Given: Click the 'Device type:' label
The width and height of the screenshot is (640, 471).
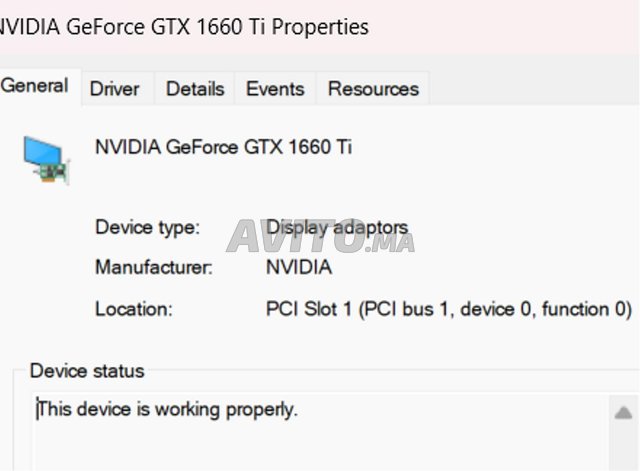Looking at the screenshot, I should (x=147, y=227).
